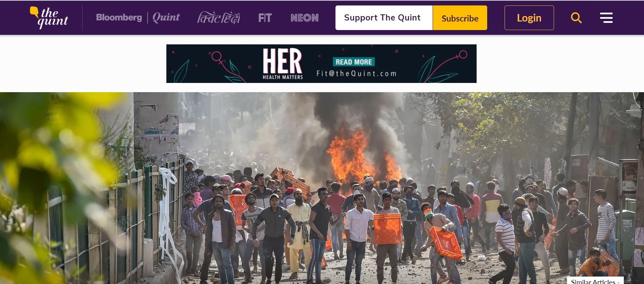Click Fit@theQuint.com banner text
Viewport: 644px width, 284px height.
point(357,73)
